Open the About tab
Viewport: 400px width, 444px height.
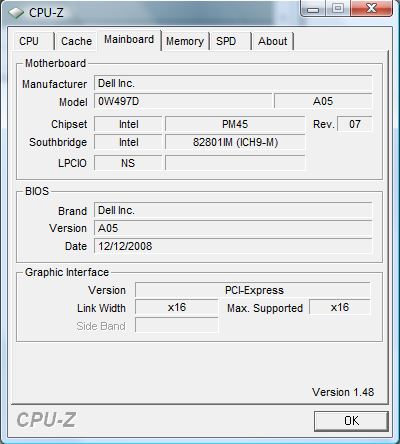tap(273, 41)
